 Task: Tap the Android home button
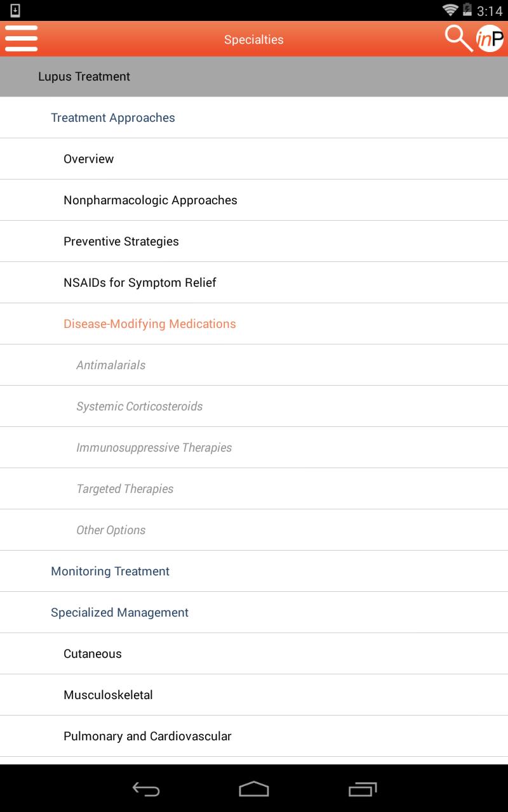(254, 789)
